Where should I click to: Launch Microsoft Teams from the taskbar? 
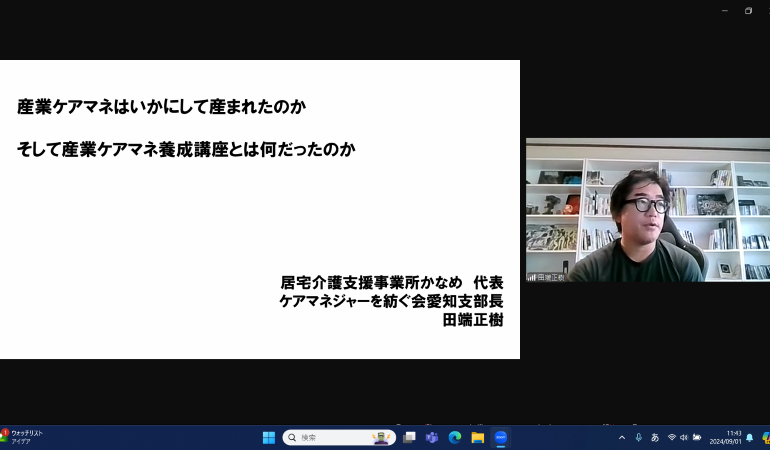point(432,438)
